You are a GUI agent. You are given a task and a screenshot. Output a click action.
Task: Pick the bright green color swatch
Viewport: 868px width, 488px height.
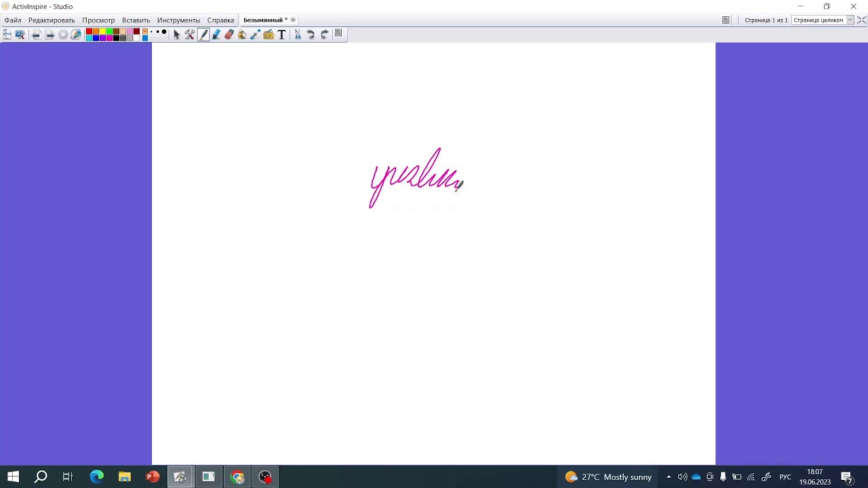click(109, 31)
